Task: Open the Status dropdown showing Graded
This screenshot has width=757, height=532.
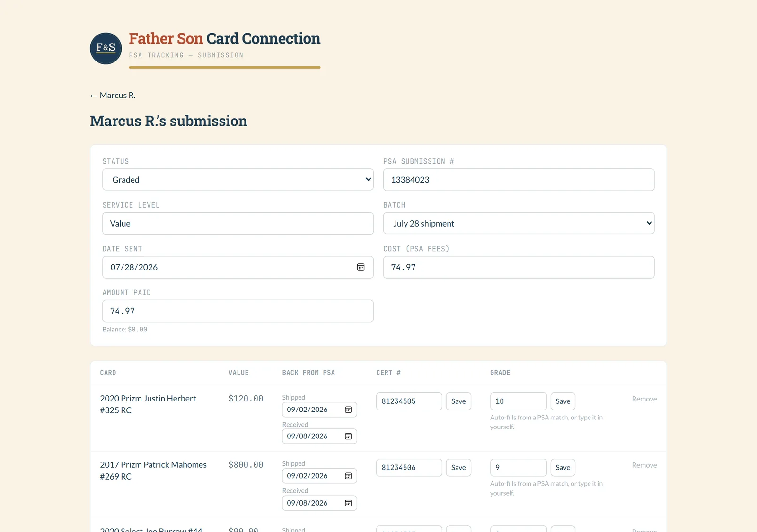Action: [238, 180]
